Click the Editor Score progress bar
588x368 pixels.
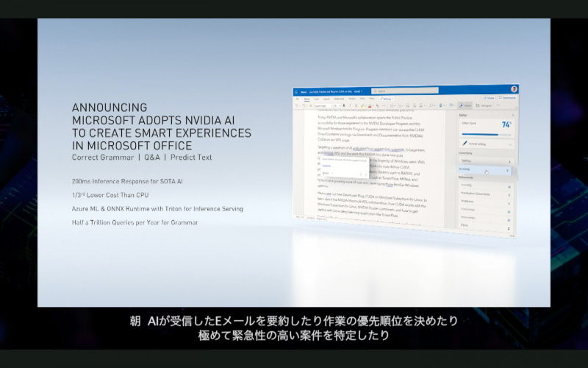click(487, 135)
